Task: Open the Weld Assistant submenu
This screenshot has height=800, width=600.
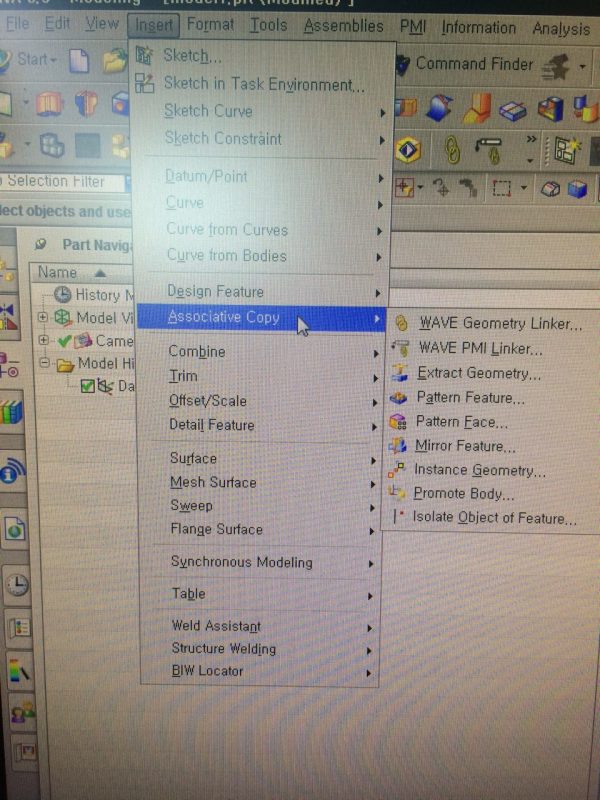Action: [x=259, y=626]
